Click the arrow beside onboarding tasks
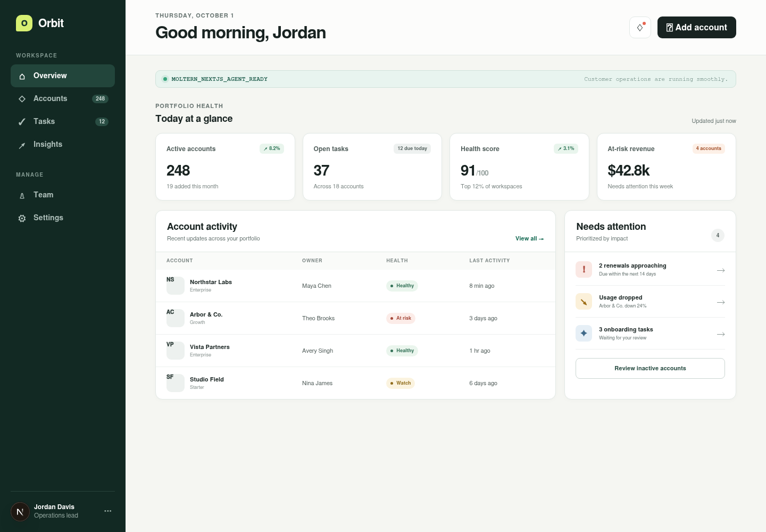 pyautogui.click(x=721, y=334)
